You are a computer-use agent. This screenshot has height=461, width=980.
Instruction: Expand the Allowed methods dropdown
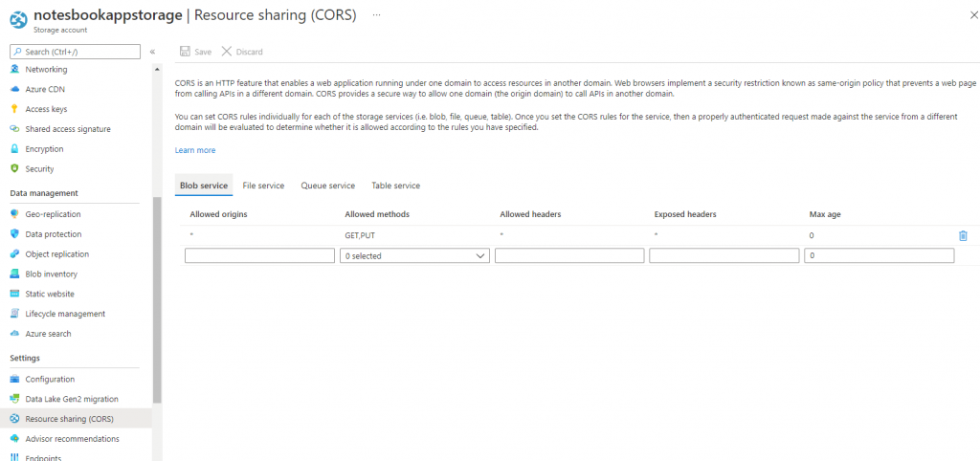(414, 256)
